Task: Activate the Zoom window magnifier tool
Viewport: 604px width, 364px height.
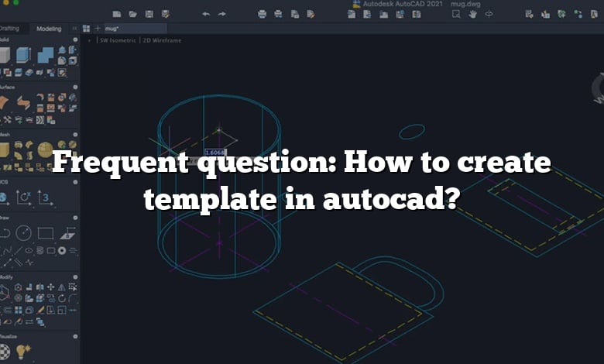Action: (456, 14)
